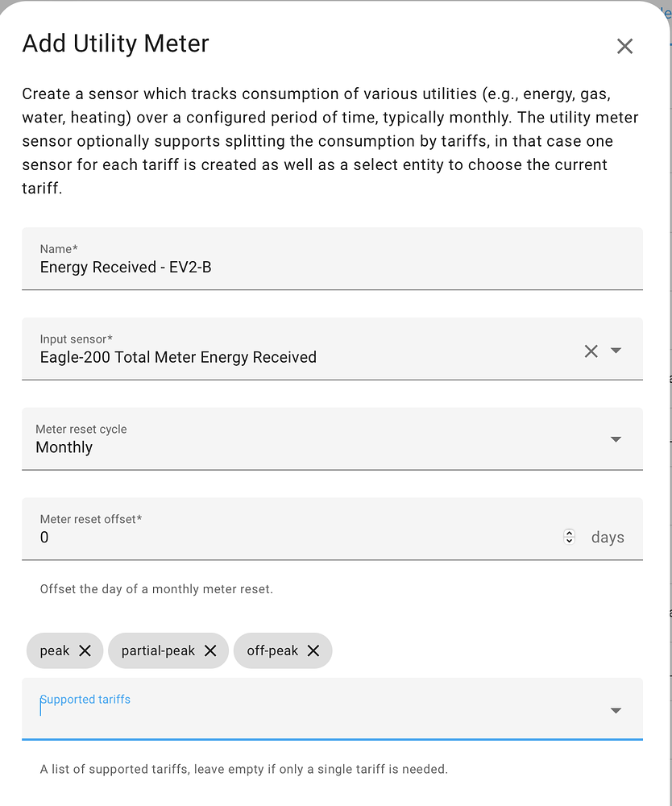Click the spinner control beside the days label
Image resolution: width=672 pixels, height=806 pixels.
coord(569,536)
